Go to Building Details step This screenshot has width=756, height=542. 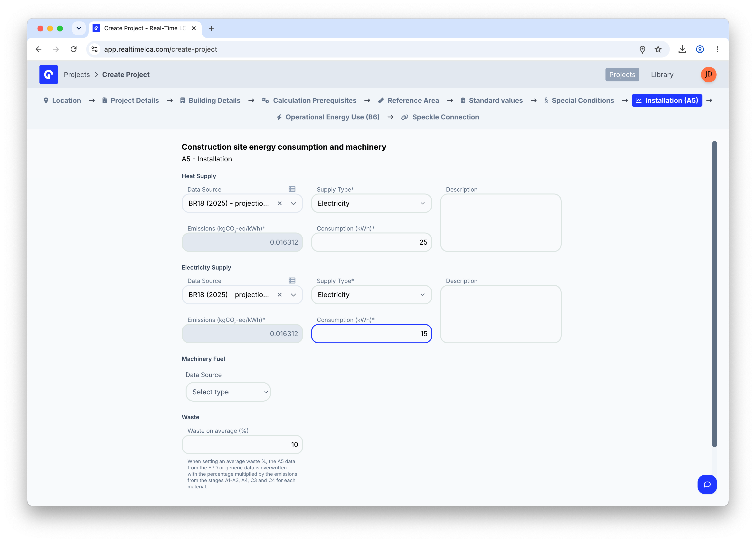[x=210, y=100]
